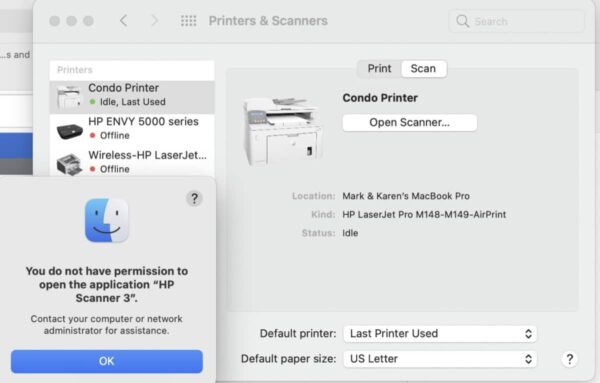
Task: Click the 'Contact your computer or network administrator' text
Action: coord(107,324)
